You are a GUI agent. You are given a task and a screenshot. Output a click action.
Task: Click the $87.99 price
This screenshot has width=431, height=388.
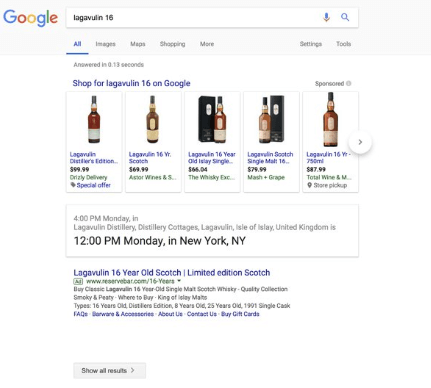pyautogui.click(x=316, y=169)
